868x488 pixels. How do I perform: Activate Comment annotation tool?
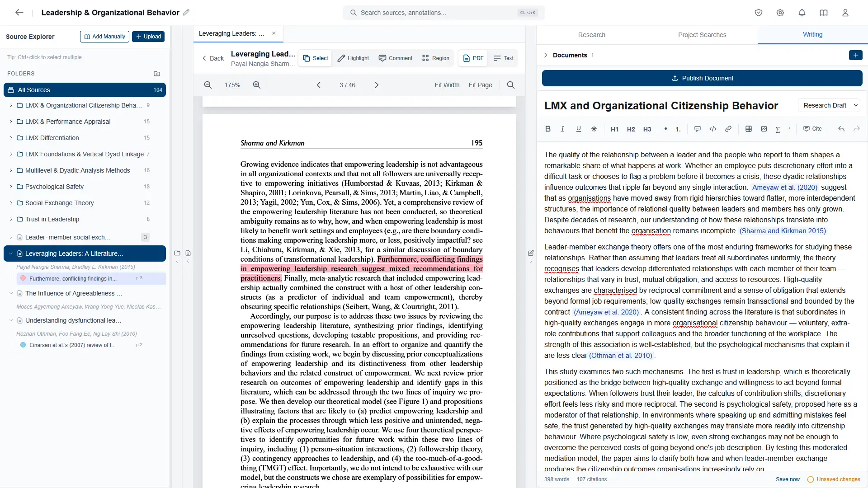coord(396,58)
